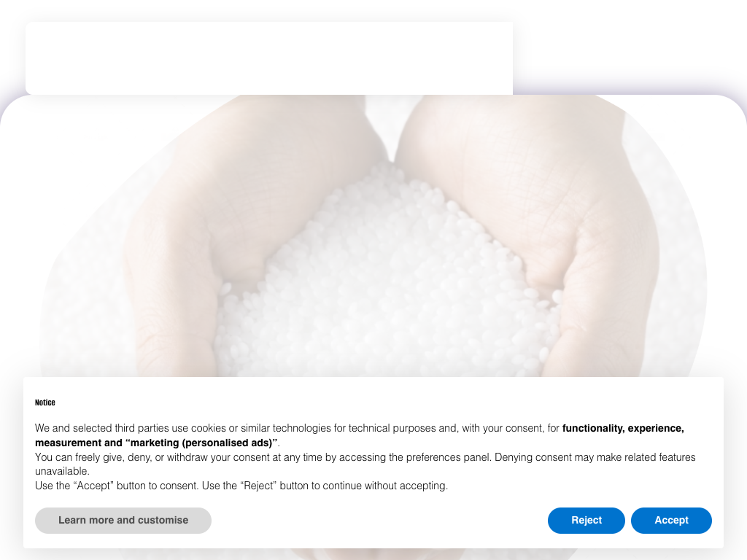Click the Notice heading in cookie banner

[x=44, y=402]
